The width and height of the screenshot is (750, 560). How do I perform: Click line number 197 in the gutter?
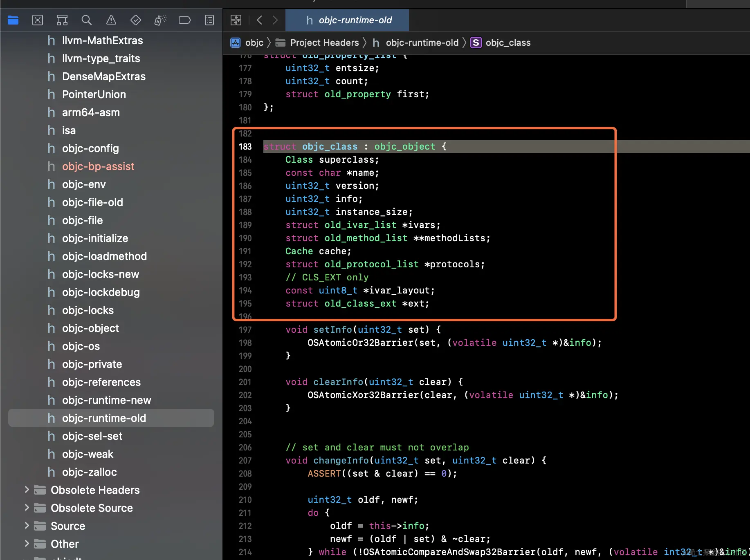coord(245,329)
